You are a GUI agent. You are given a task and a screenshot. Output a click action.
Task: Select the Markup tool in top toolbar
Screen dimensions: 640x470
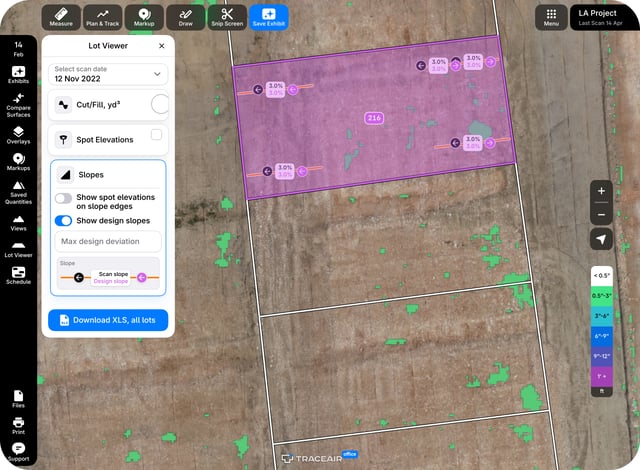144,18
